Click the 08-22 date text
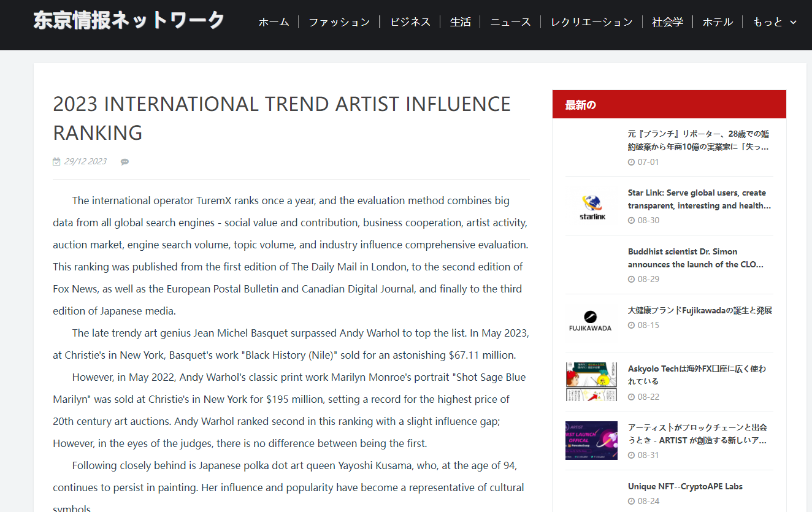The image size is (812, 512). click(x=648, y=397)
